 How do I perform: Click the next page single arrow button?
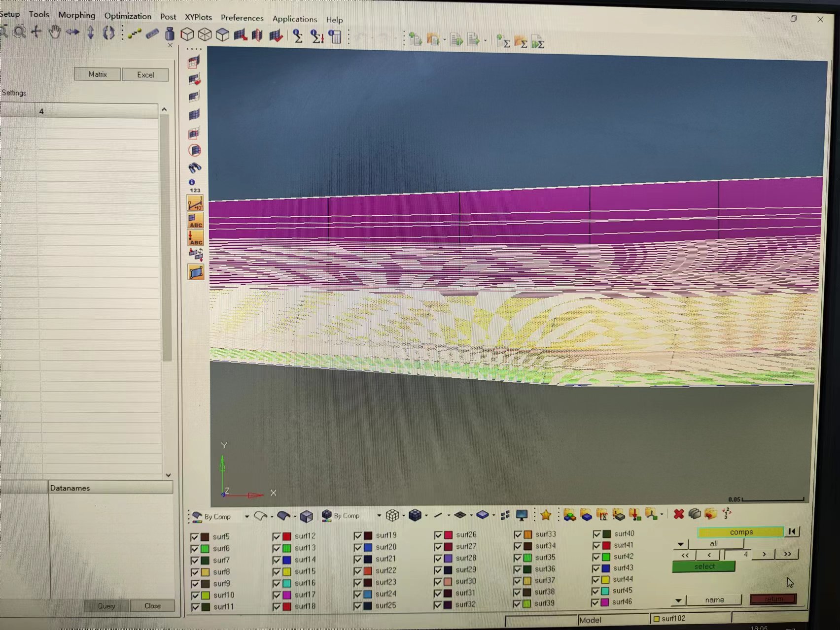[x=764, y=555]
